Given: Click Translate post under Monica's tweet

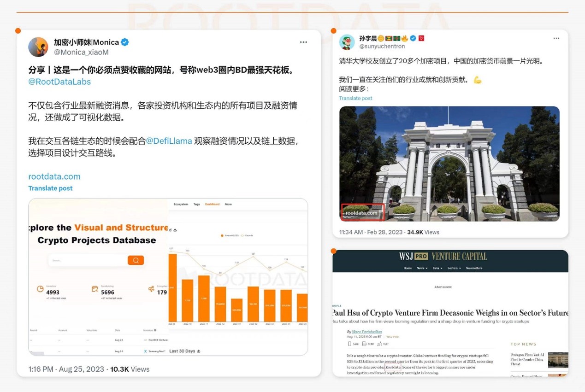Looking at the screenshot, I should pos(50,188).
